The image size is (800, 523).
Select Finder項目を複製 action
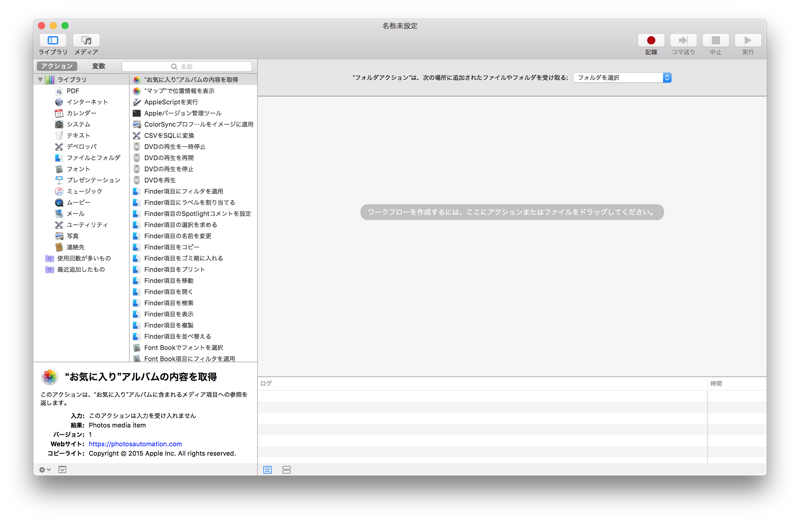click(193, 326)
